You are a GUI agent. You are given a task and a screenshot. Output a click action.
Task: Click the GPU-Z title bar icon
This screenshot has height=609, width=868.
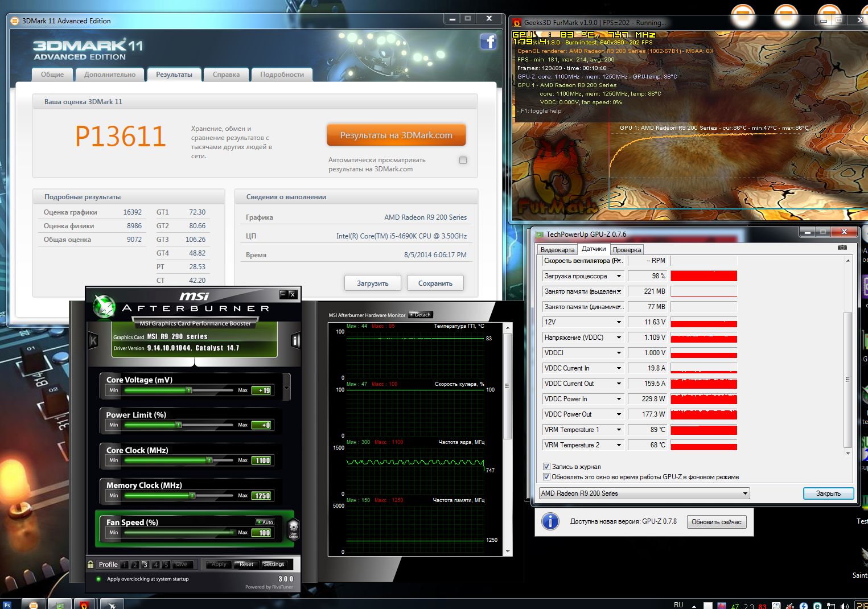(538, 234)
